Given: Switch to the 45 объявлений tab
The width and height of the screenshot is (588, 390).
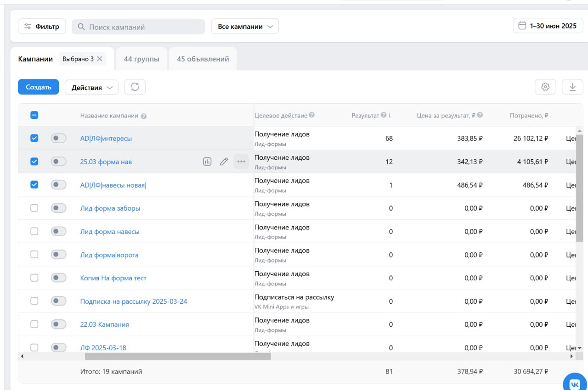Looking at the screenshot, I should [x=203, y=59].
